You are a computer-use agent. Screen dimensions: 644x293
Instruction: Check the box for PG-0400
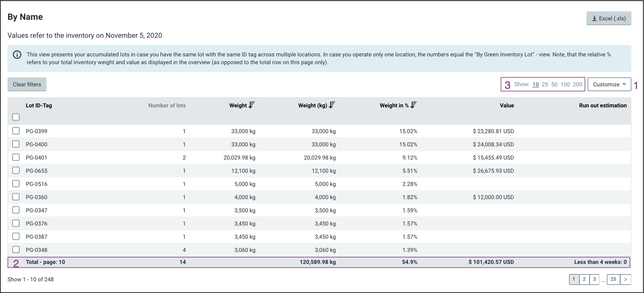(x=16, y=144)
